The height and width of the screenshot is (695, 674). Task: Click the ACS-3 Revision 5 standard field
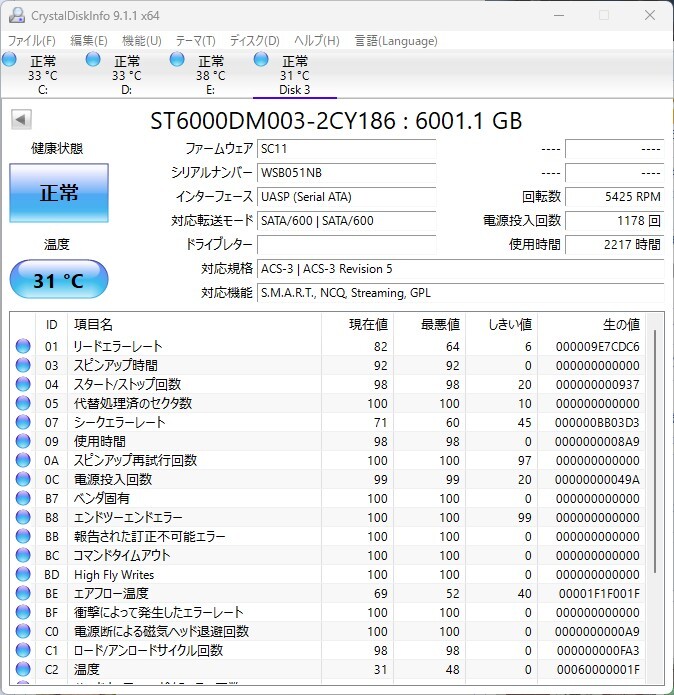click(x=460, y=269)
